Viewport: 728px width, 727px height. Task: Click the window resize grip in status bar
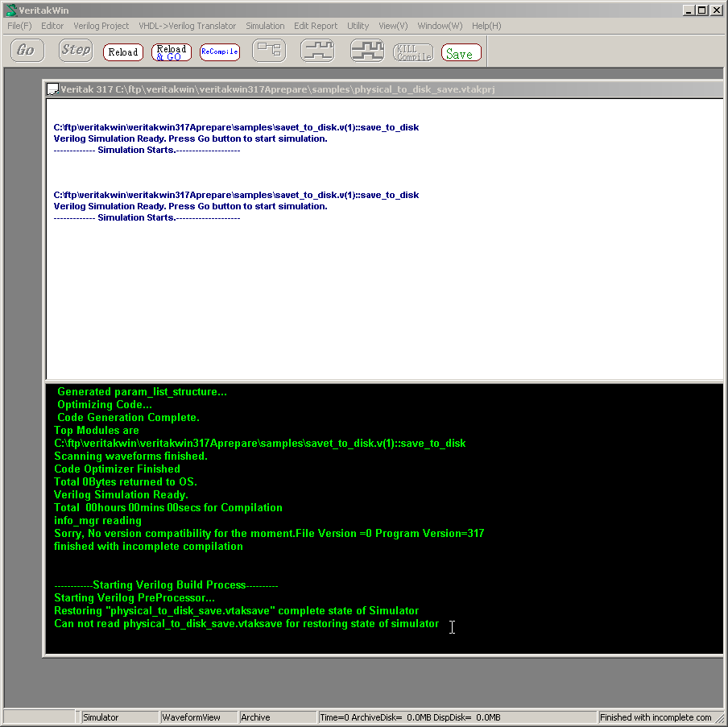720,718
